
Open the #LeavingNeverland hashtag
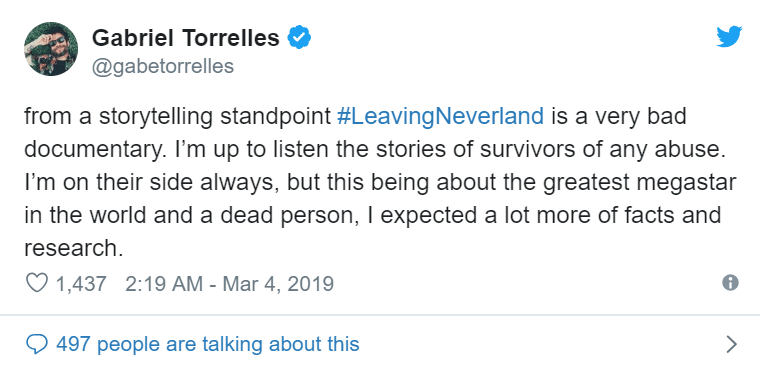440,117
